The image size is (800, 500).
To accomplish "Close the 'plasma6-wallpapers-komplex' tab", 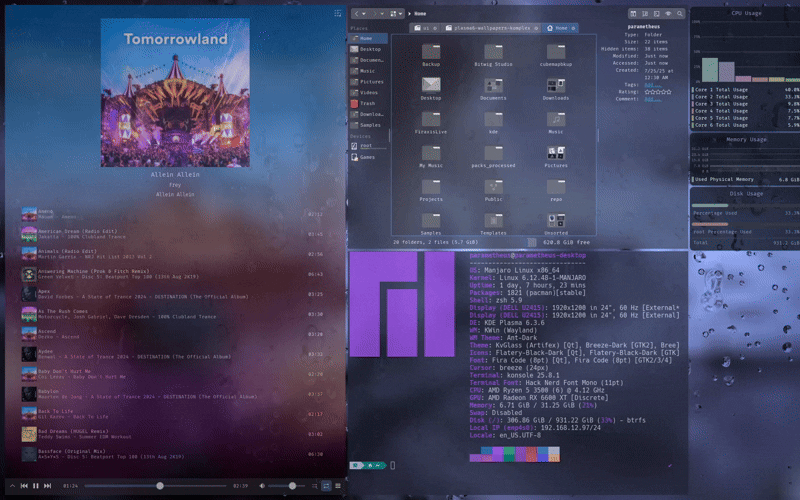I will (536, 28).
